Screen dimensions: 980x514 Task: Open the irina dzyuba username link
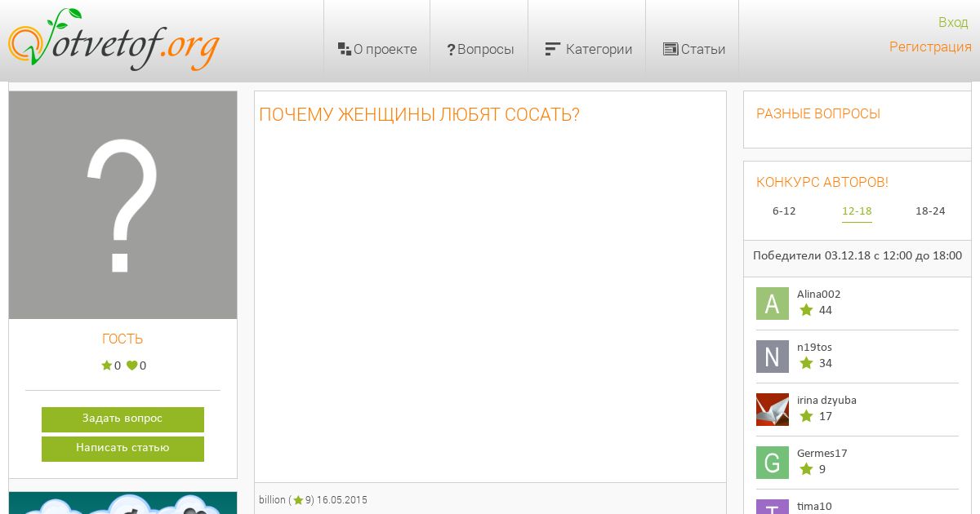[826, 401]
